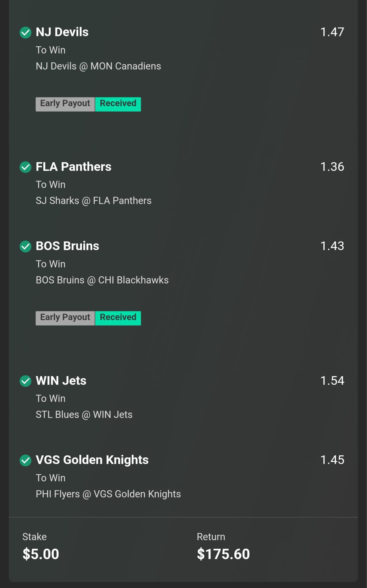Open the NJ Devils @ MON Canadiens matchup
367x588 pixels.
coord(98,66)
